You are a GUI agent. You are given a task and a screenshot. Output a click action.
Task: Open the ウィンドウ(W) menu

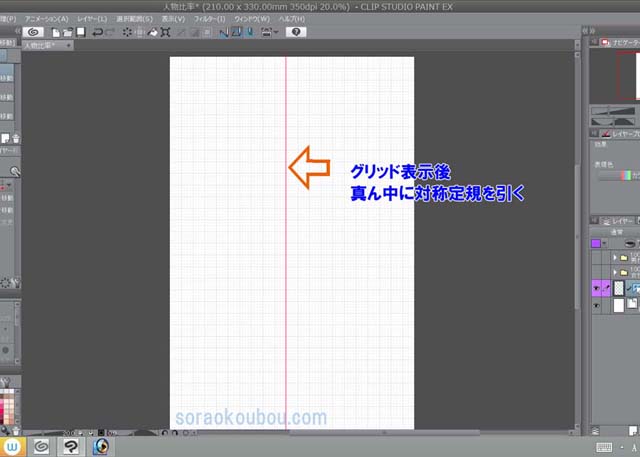[252, 19]
